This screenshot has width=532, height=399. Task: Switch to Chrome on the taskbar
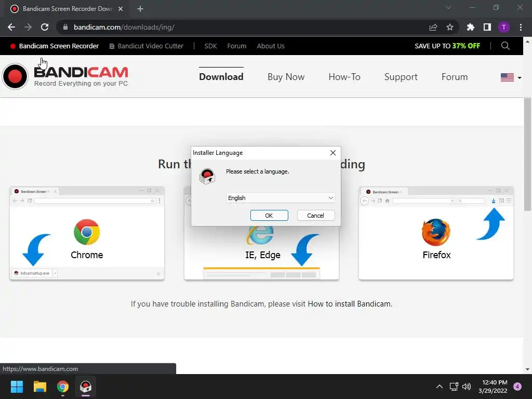pos(63,387)
